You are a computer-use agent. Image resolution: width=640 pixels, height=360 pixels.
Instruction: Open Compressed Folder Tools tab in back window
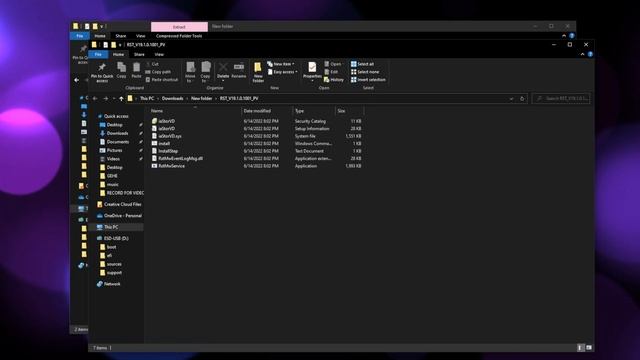(x=179, y=36)
